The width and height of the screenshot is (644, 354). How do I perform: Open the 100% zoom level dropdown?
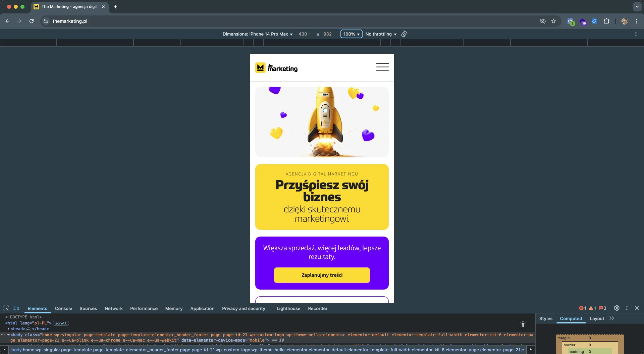pos(351,34)
